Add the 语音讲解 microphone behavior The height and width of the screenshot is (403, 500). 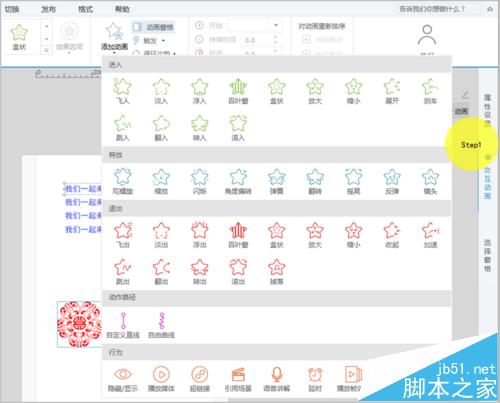(x=277, y=379)
